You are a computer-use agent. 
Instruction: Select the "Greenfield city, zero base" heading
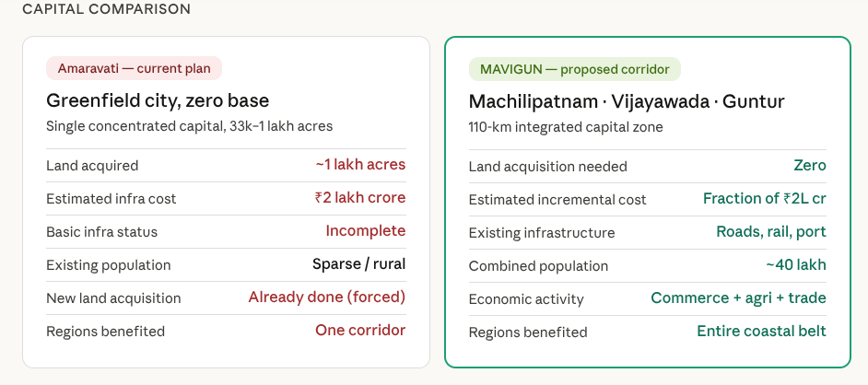click(158, 100)
